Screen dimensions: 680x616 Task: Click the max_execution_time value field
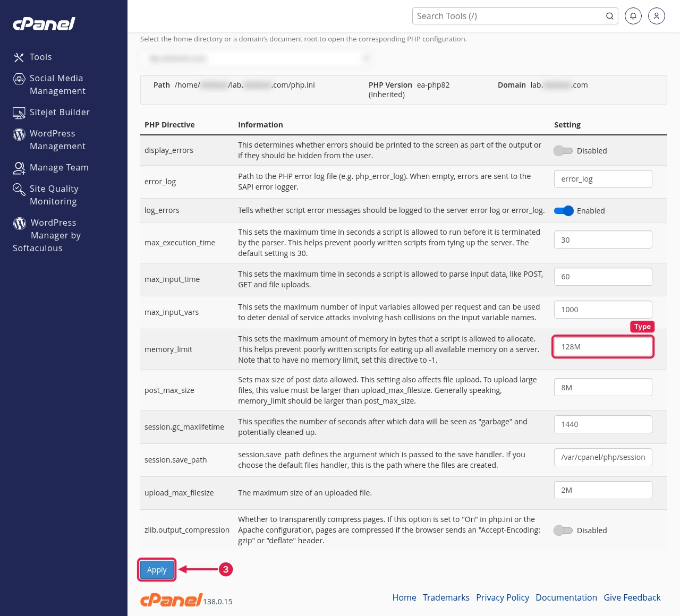[x=603, y=240]
